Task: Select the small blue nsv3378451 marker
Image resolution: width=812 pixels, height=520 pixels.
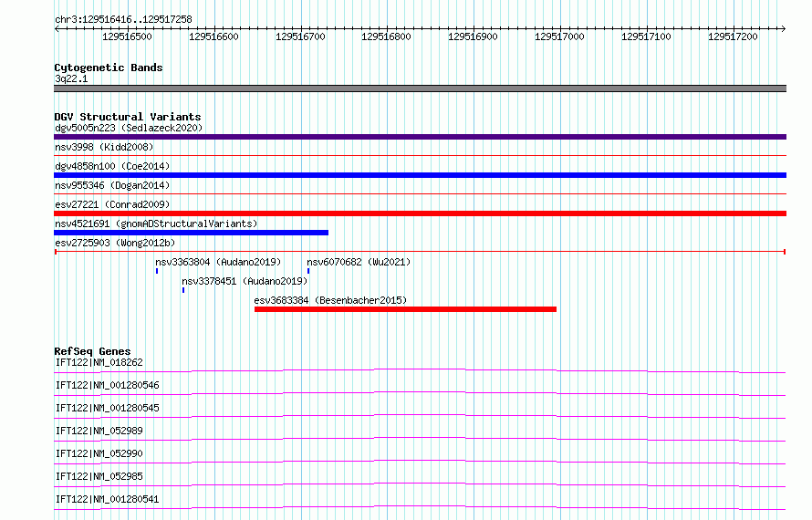Action: pyautogui.click(x=183, y=290)
